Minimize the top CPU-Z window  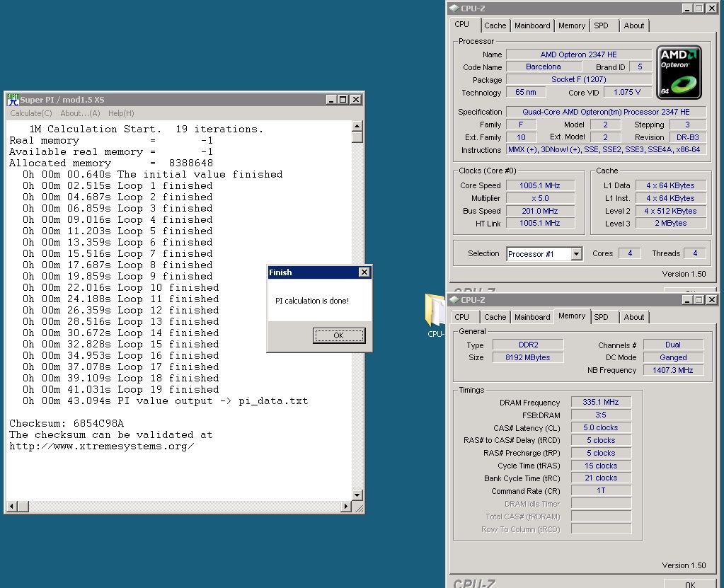point(687,8)
